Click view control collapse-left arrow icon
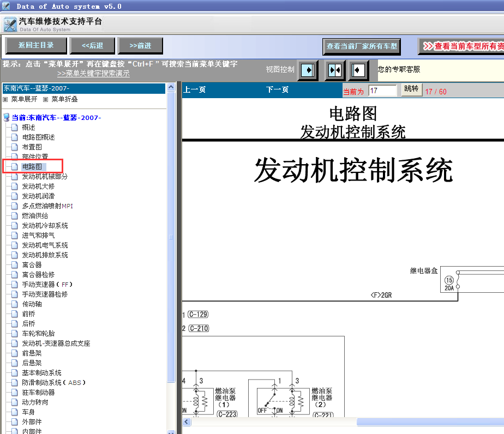The image size is (504, 434). click(x=359, y=70)
